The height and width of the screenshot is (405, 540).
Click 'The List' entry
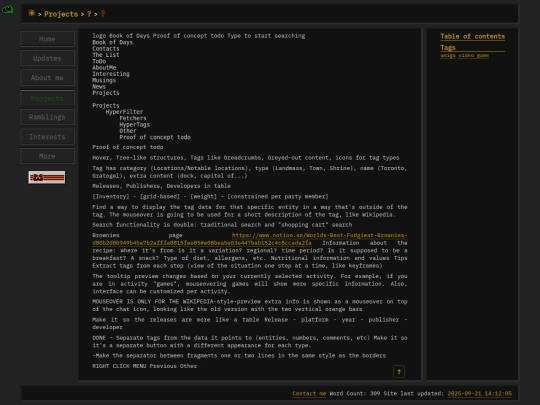(x=106, y=55)
